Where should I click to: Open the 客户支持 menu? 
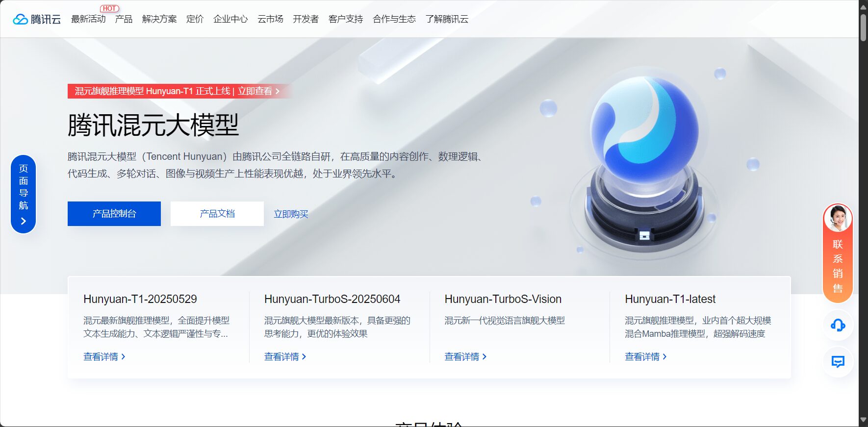[x=346, y=19]
